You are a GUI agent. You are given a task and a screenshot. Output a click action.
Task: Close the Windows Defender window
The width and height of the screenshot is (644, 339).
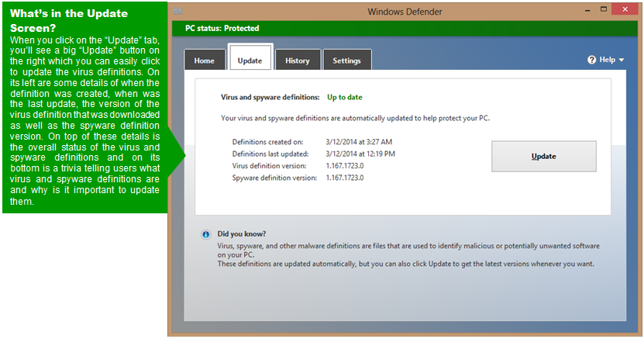tap(625, 9)
